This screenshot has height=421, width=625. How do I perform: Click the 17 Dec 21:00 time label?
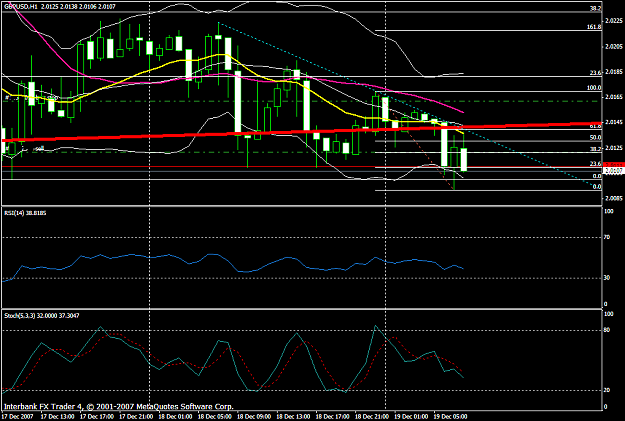(x=136, y=417)
